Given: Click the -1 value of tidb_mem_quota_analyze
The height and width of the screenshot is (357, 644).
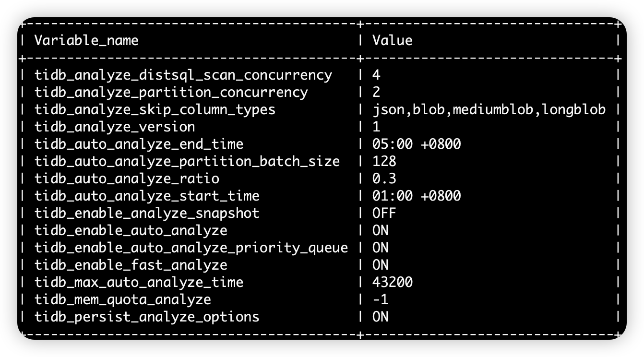Looking at the screenshot, I should [x=381, y=299].
